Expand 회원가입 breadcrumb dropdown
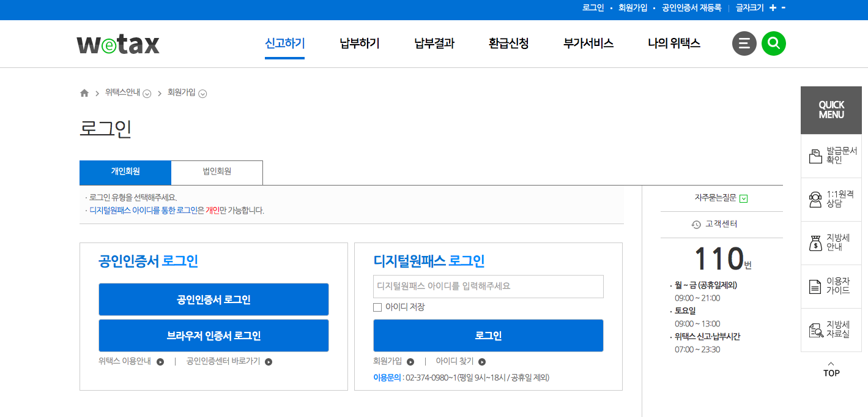This screenshot has height=417, width=868. [202, 94]
